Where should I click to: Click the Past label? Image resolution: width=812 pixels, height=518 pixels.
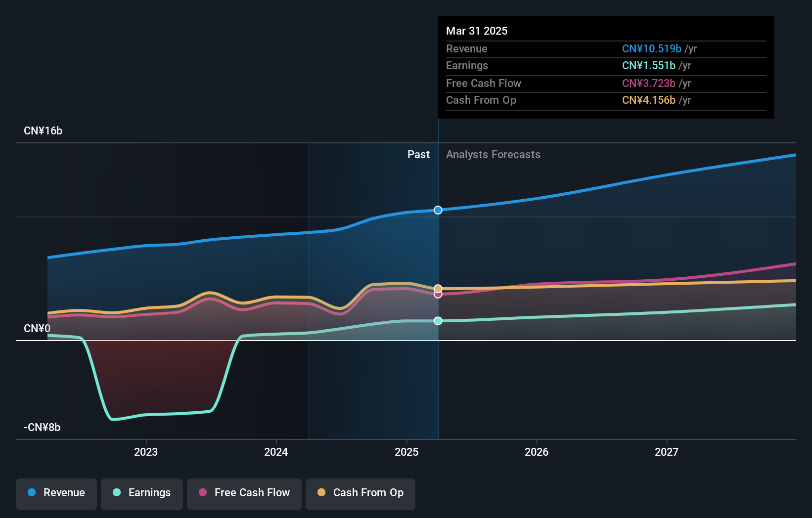(418, 155)
